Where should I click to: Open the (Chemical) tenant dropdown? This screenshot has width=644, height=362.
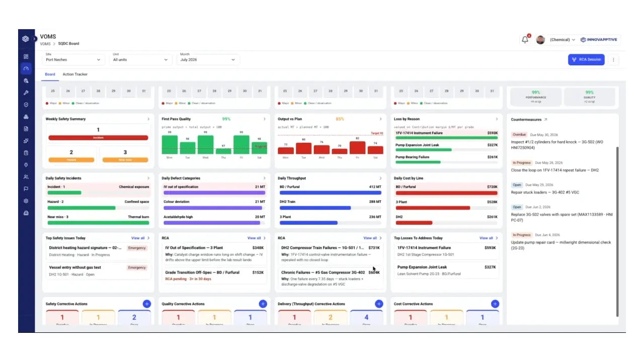click(562, 40)
